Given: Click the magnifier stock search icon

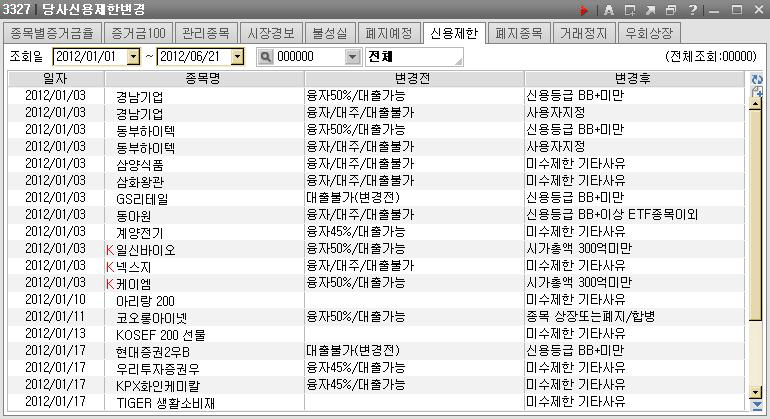Looking at the screenshot, I should [x=265, y=57].
